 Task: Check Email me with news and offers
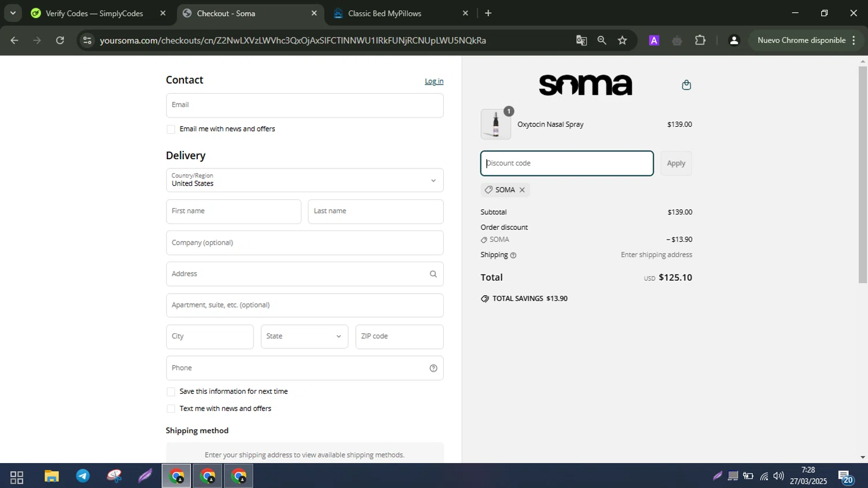coord(171,129)
